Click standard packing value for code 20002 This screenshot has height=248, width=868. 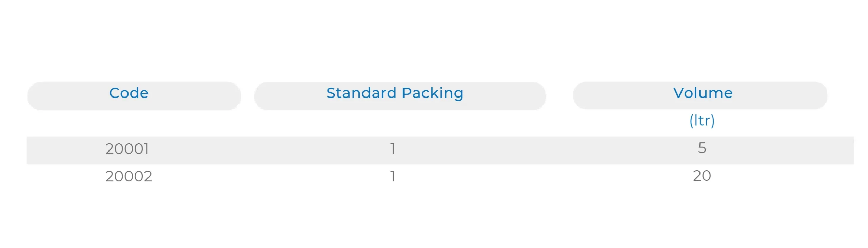pyautogui.click(x=392, y=176)
